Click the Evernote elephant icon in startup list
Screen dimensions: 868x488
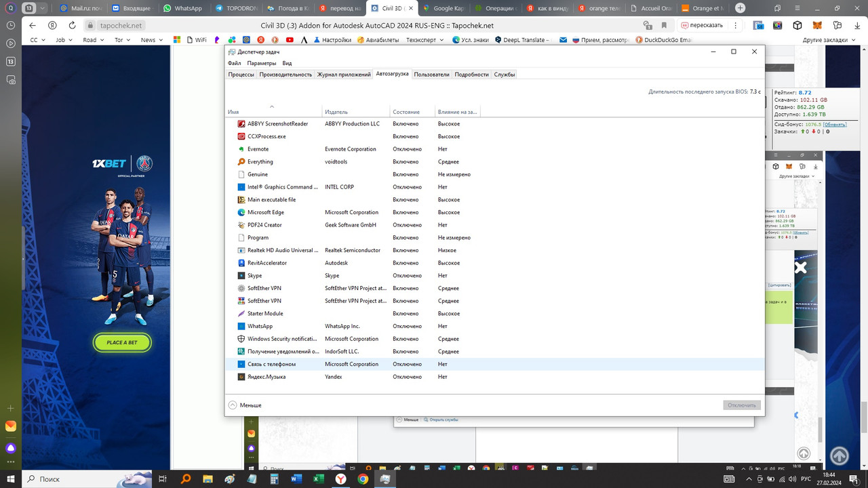click(x=240, y=148)
